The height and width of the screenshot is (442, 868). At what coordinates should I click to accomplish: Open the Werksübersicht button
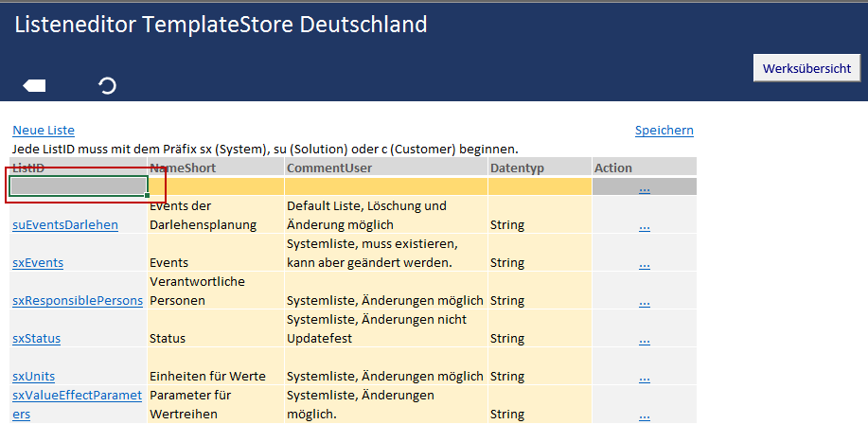click(806, 68)
